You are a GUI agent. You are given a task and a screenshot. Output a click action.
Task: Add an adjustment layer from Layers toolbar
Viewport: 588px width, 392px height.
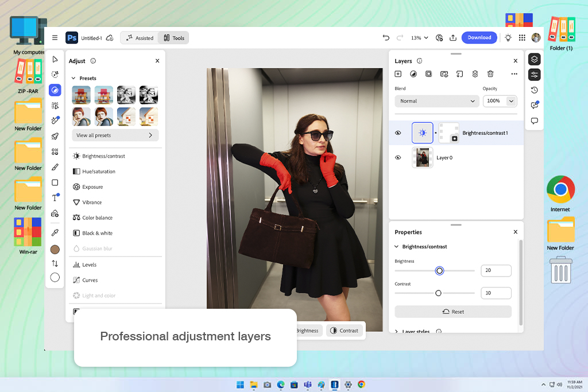(413, 74)
